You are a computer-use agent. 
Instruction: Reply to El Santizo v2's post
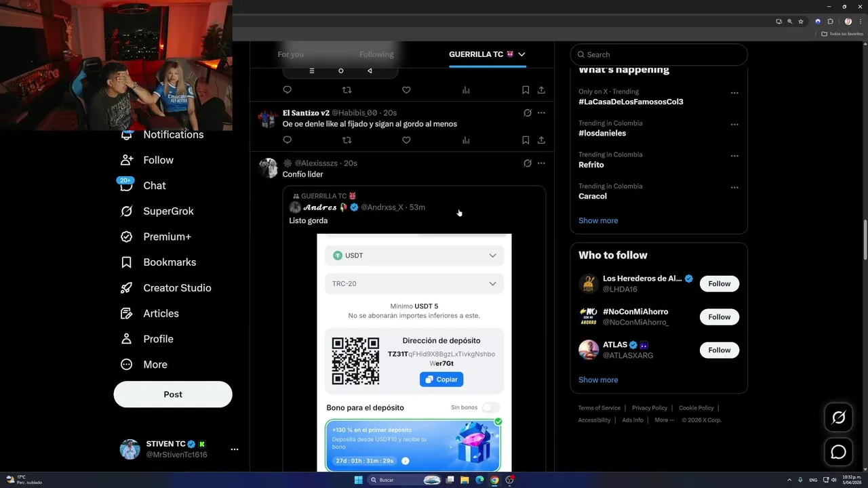(x=287, y=140)
